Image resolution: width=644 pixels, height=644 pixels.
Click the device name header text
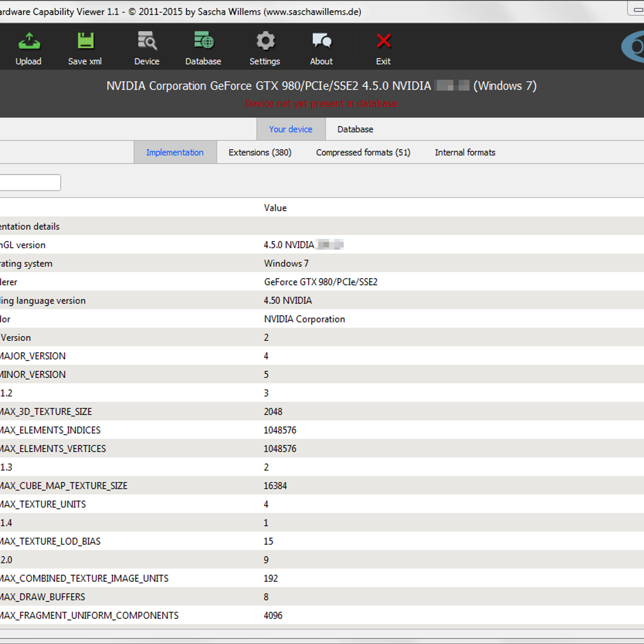[321, 86]
